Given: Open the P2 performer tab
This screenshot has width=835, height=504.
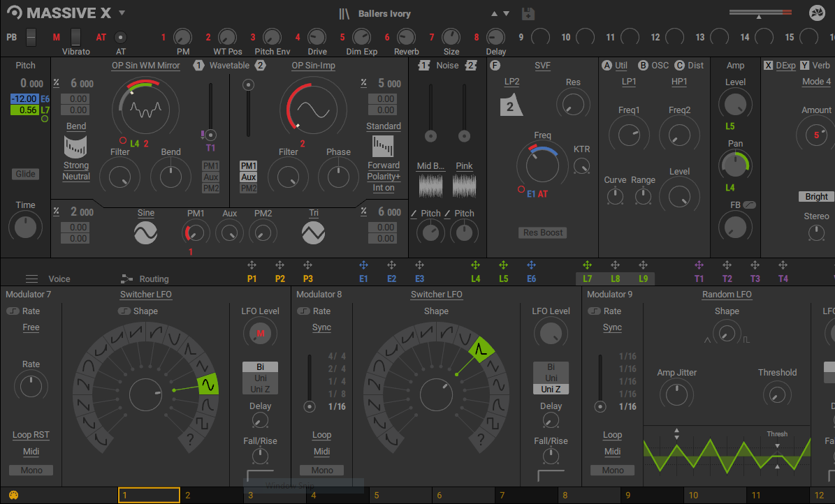Looking at the screenshot, I should point(279,279).
